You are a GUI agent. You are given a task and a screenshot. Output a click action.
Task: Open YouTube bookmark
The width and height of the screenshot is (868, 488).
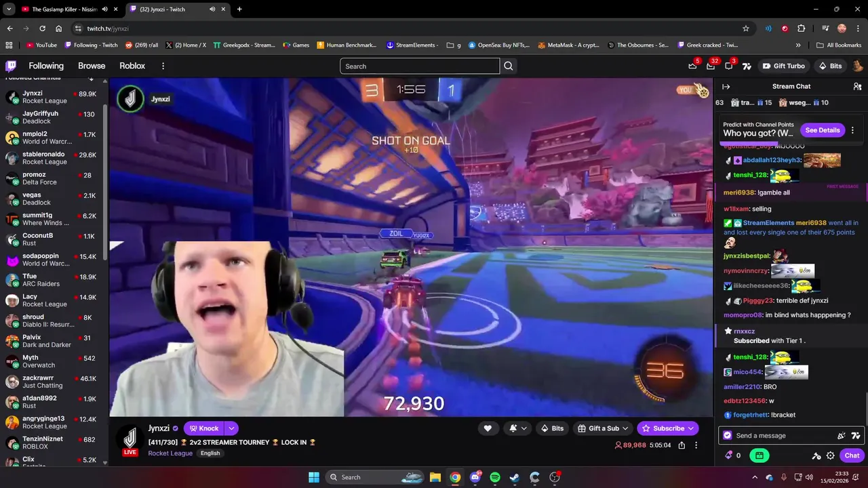(x=41, y=45)
